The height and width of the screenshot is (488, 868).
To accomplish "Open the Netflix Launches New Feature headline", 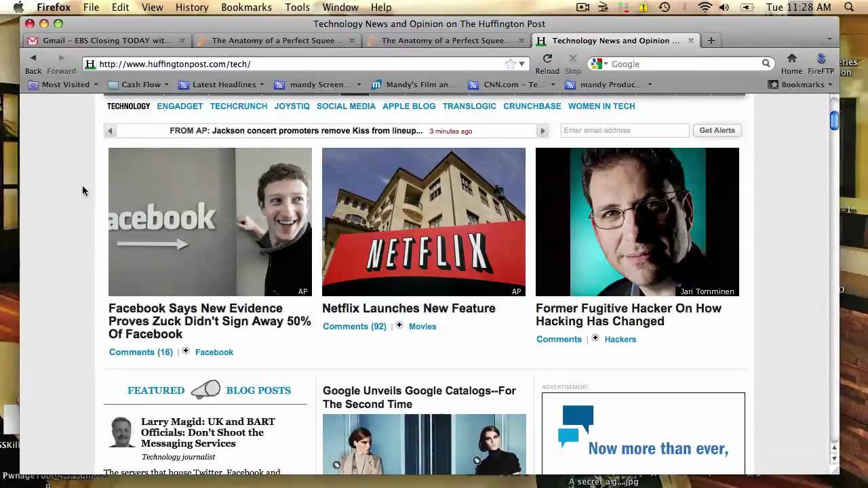I will click(409, 308).
